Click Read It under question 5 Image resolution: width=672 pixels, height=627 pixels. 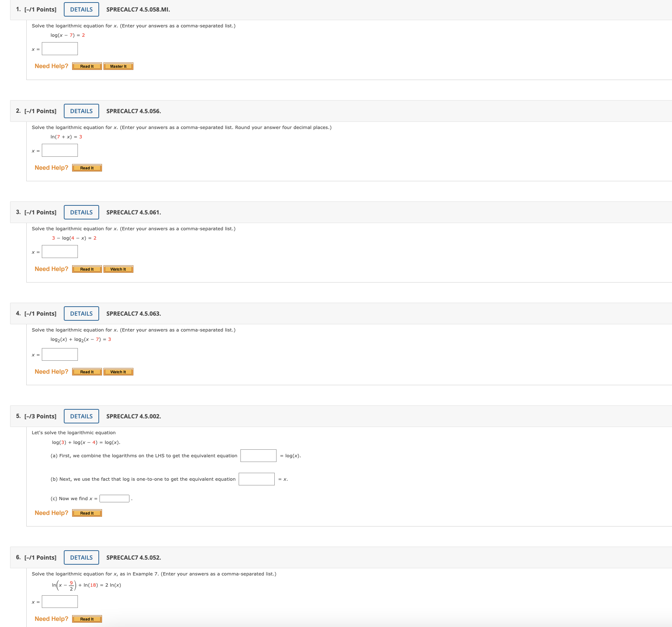(87, 513)
